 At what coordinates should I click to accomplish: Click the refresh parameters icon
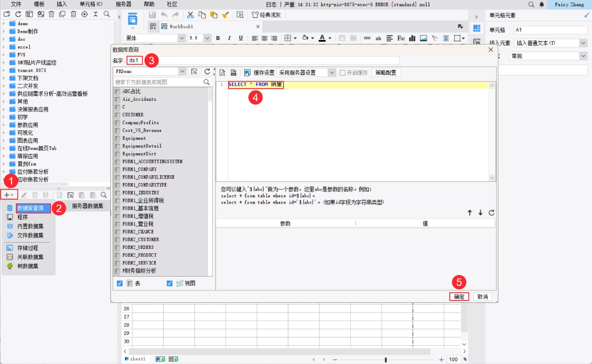tap(491, 213)
